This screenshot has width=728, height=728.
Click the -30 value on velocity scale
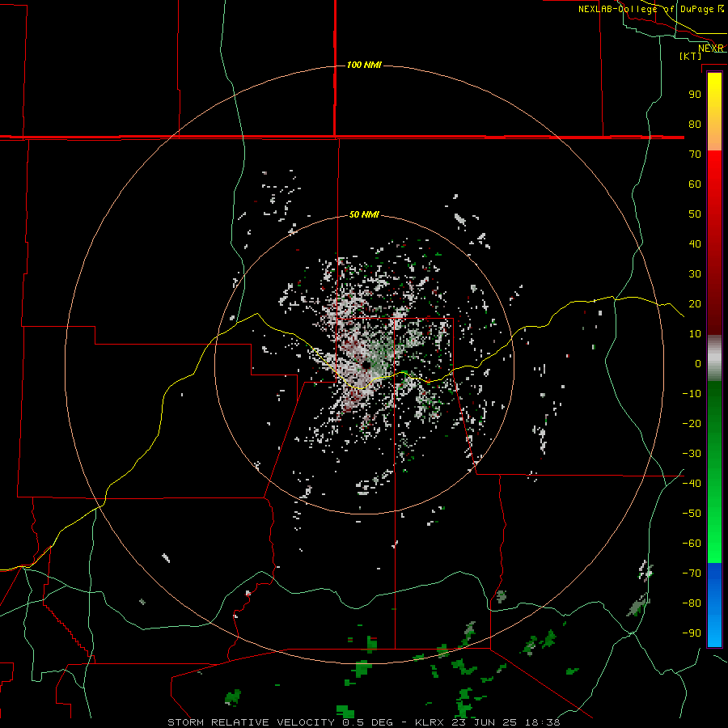[692, 454]
